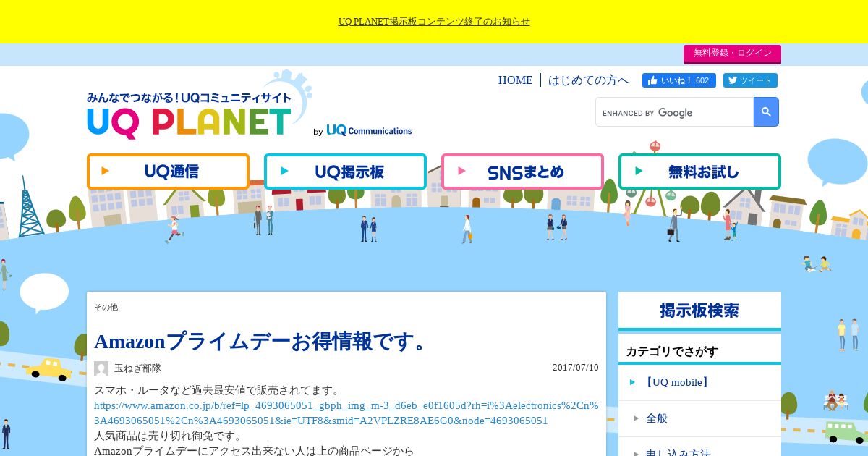Click the Google search text field

point(674,112)
